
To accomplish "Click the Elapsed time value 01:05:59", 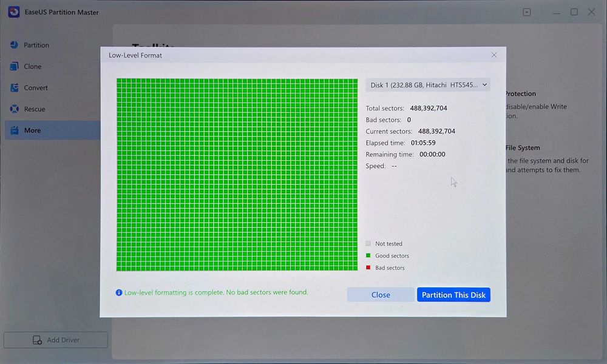I will (x=423, y=143).
